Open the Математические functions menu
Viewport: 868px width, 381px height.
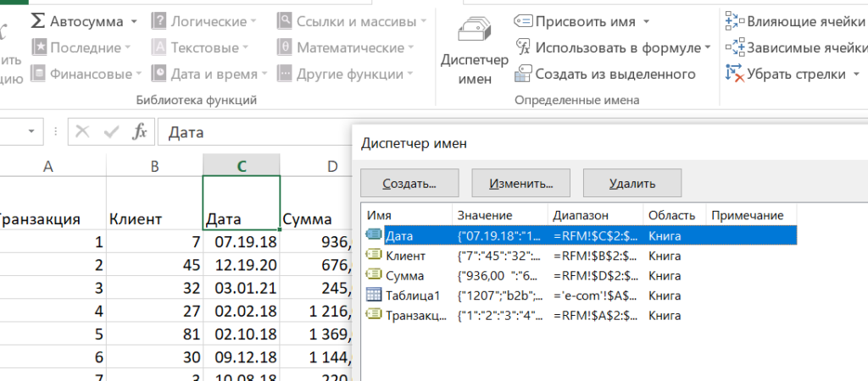(347, 48)
